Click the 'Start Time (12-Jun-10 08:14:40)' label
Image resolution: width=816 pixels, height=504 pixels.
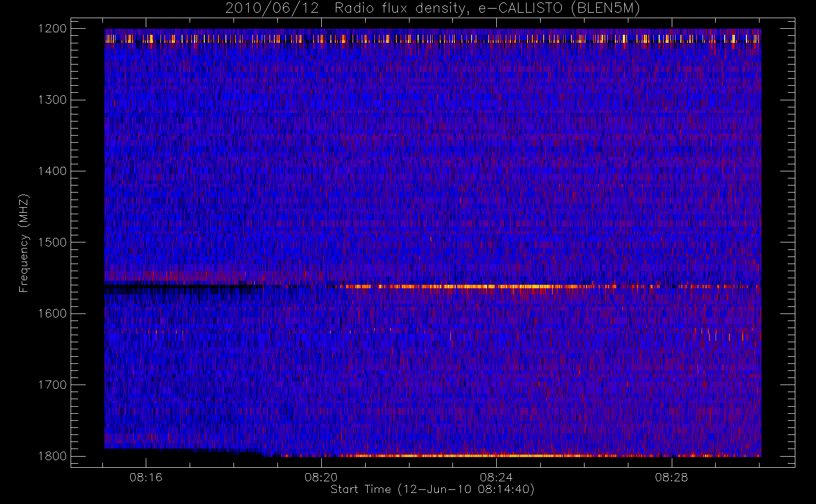point(433,489)
